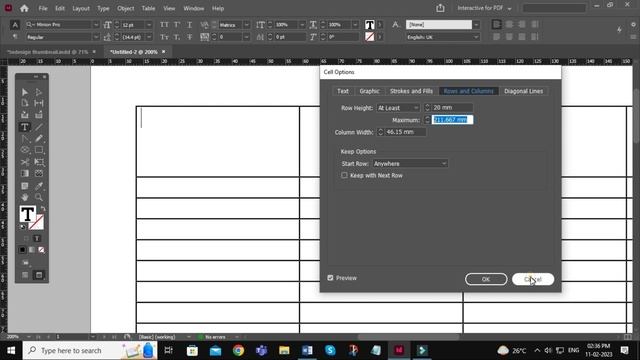Select the Direct Selection tool

39,92
